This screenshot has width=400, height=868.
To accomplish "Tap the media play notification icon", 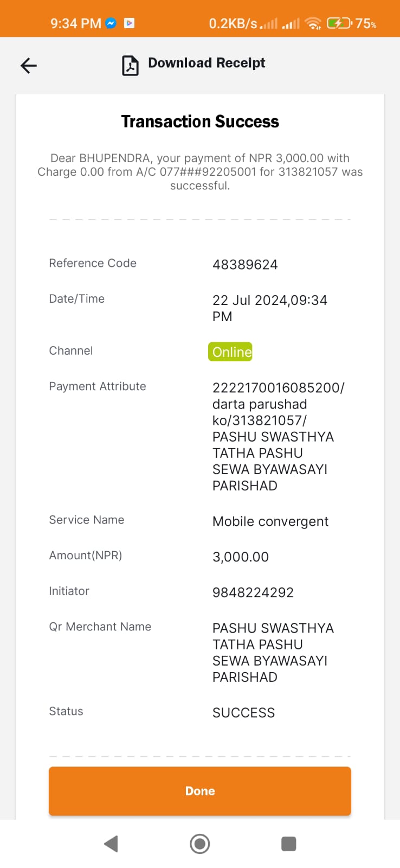I will point(129,23).
